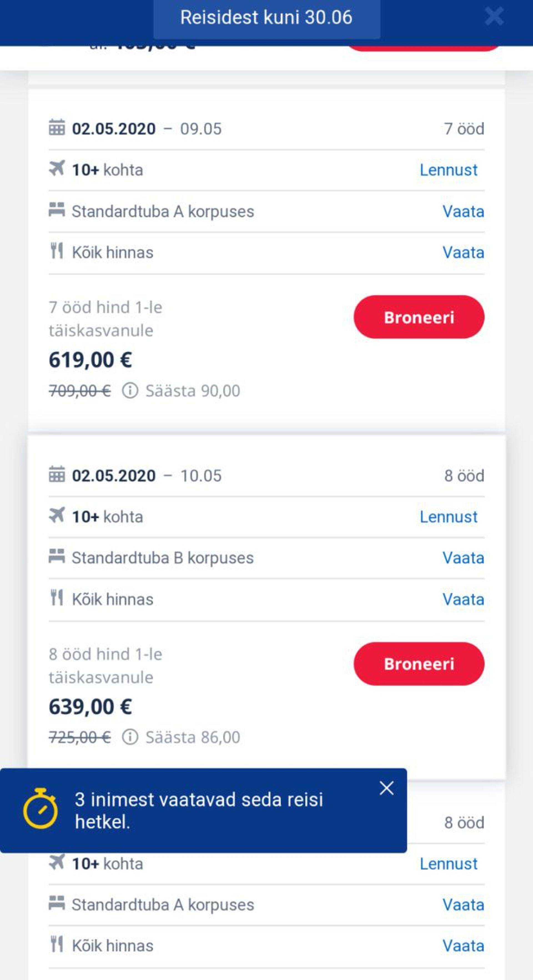The height and width of the screenshot is (980, 533).
Task: Click bed icon beside Standardtuba B korpuses
Action: coord(57,556)
